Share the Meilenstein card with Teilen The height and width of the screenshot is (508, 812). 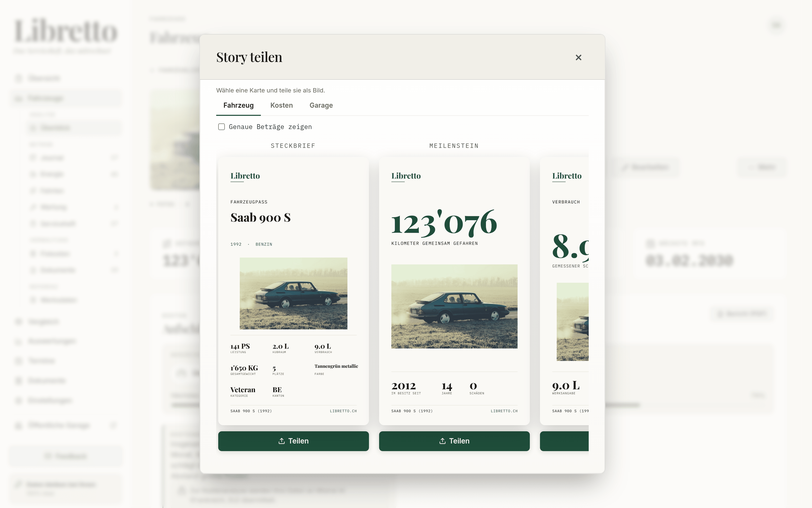point(454,441)
